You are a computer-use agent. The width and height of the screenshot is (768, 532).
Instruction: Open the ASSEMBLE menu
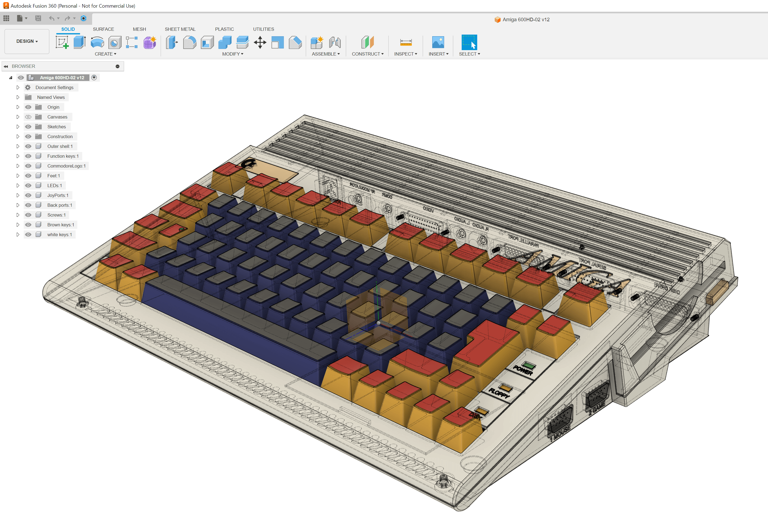pyautogui.click(x=326, y=54)
